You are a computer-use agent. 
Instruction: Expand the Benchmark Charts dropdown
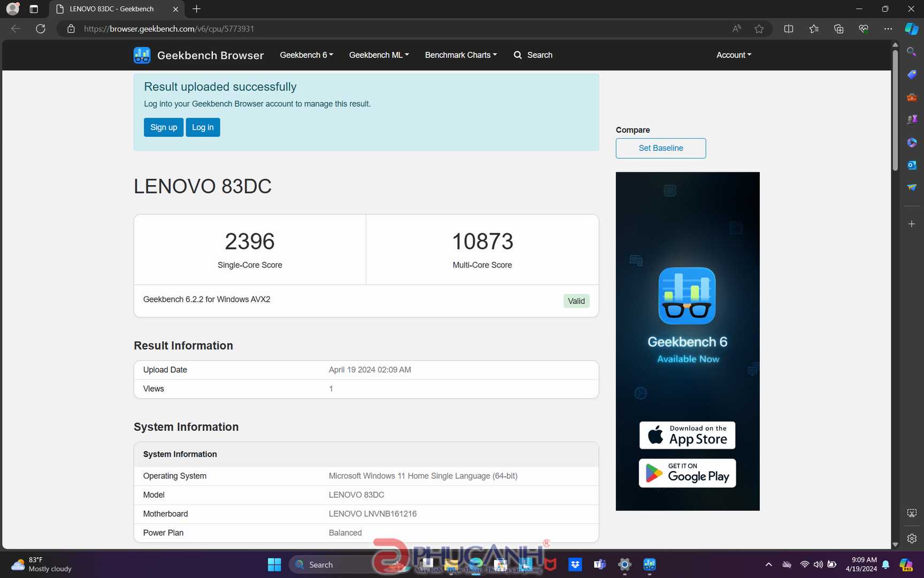pos(461,55)
